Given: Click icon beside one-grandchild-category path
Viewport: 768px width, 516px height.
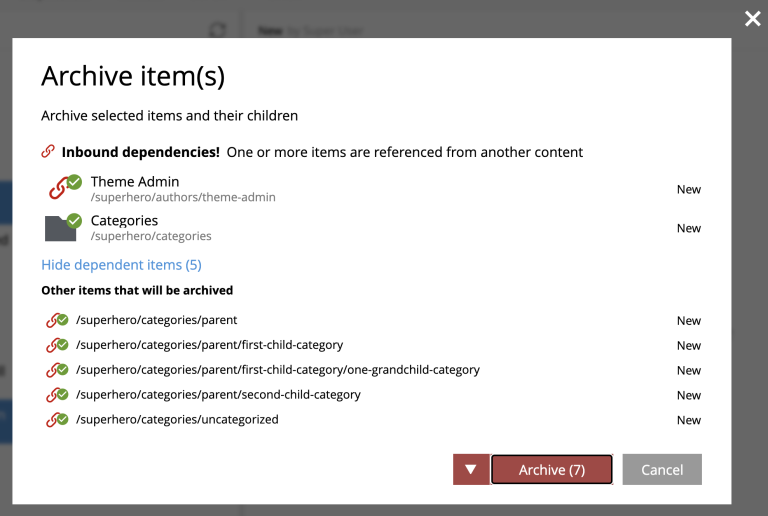Looking at the screenshot, I should 56,370.
